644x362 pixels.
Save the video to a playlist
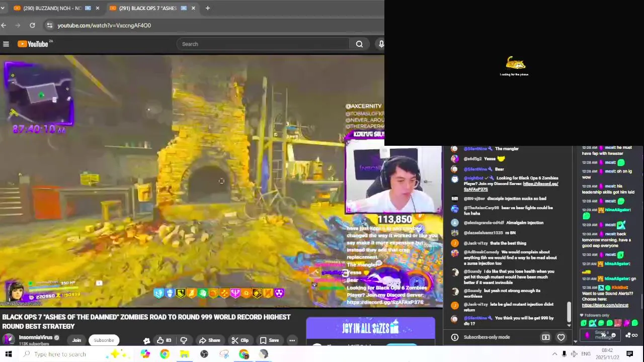[x=269, y=340]
